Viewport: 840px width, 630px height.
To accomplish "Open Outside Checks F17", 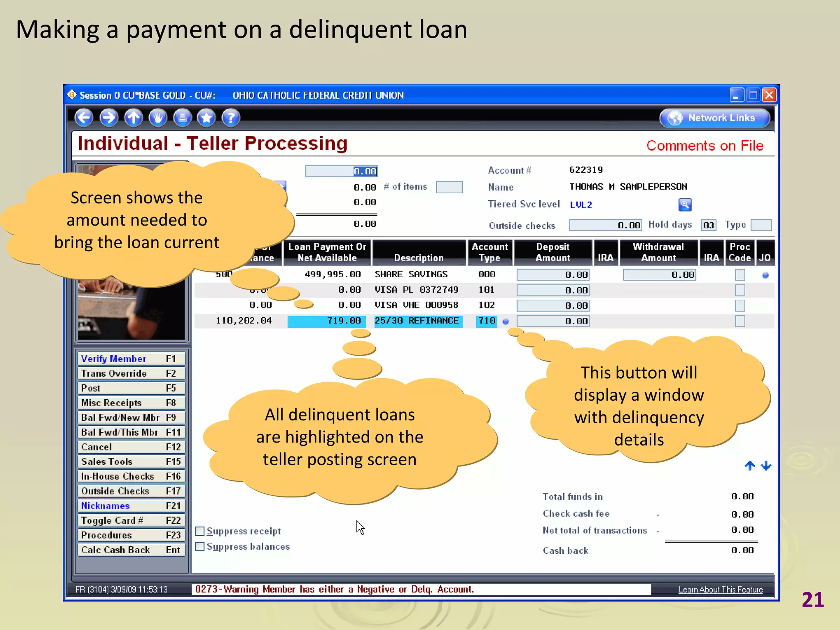I will (x=131, y=491).
